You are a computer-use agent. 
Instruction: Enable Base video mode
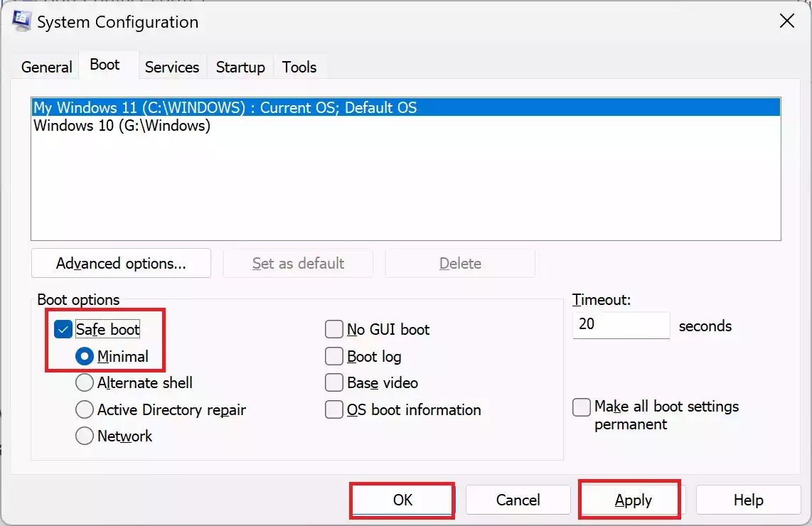[333, 382]
